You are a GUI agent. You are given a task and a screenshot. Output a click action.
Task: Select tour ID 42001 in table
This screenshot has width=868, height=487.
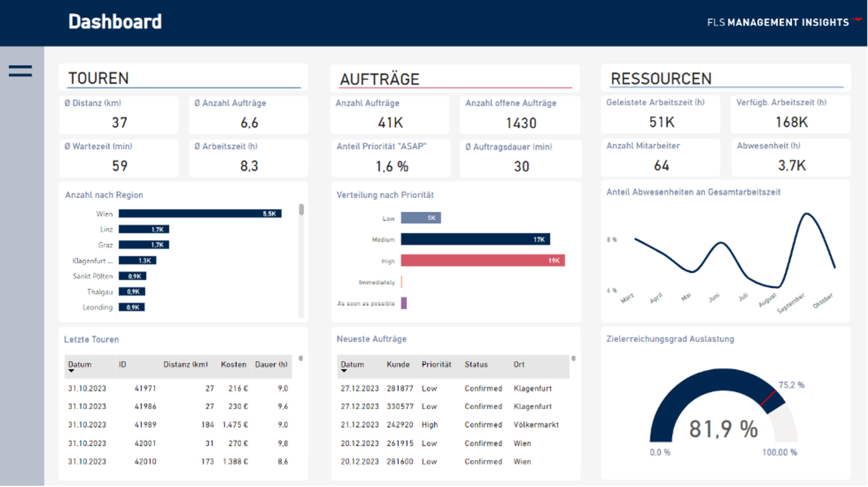click(145, 443)
